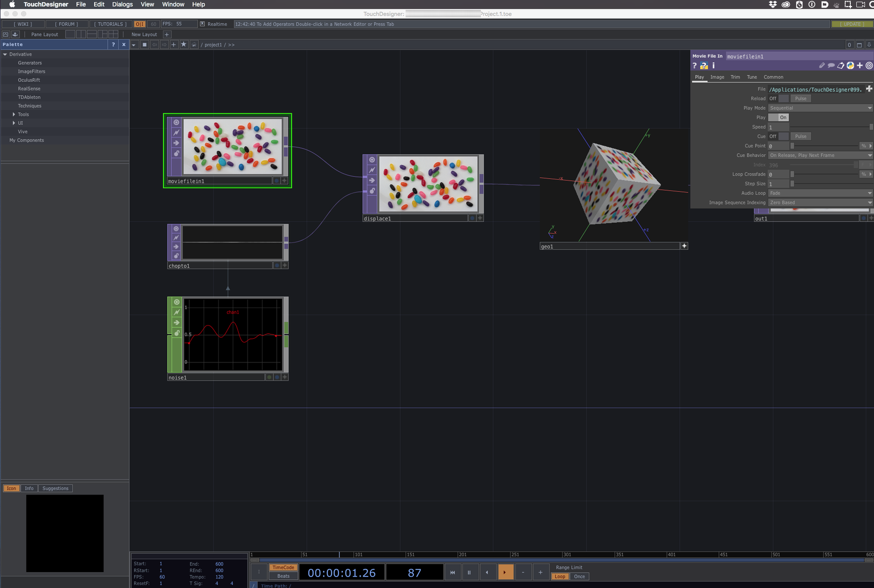
Task: Pause the timeline playback
Action: pyautogui.click(x=469, y=573)
